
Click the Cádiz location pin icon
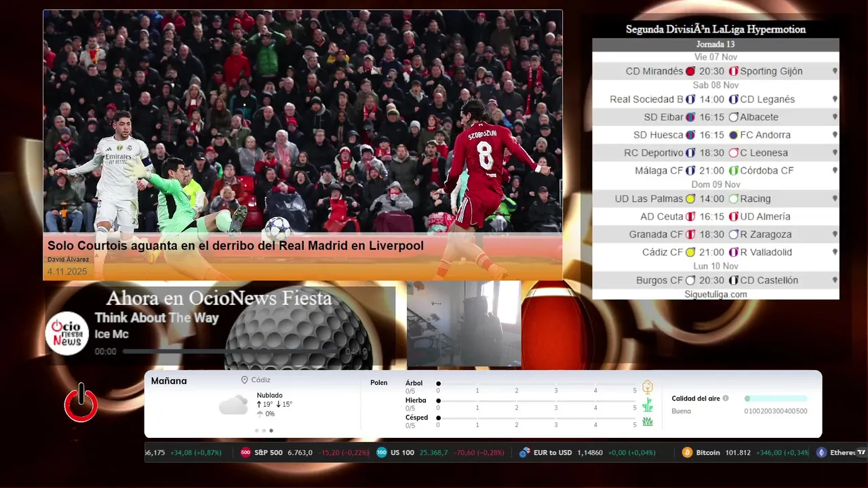point(244,380)
